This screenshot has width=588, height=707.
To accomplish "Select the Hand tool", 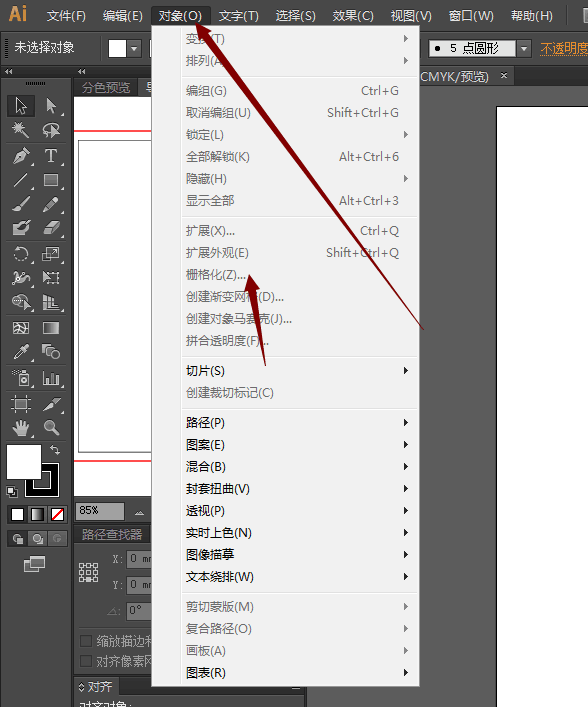I will 21,427.
